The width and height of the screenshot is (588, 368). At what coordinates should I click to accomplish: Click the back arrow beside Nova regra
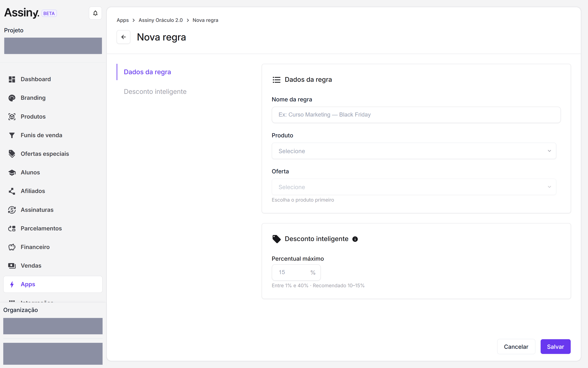(124, 37)
